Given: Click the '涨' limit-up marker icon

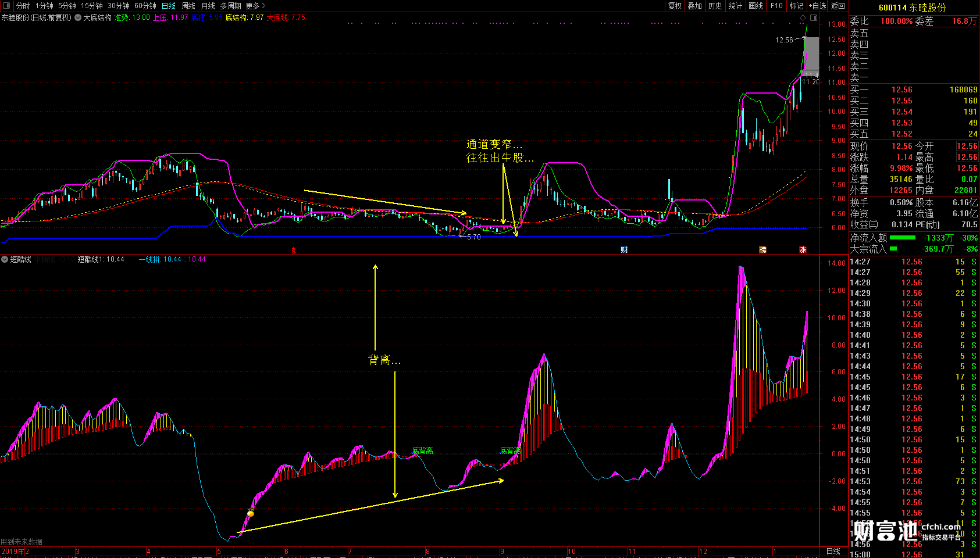Looking at the screenshot, I should coord(803,250).
